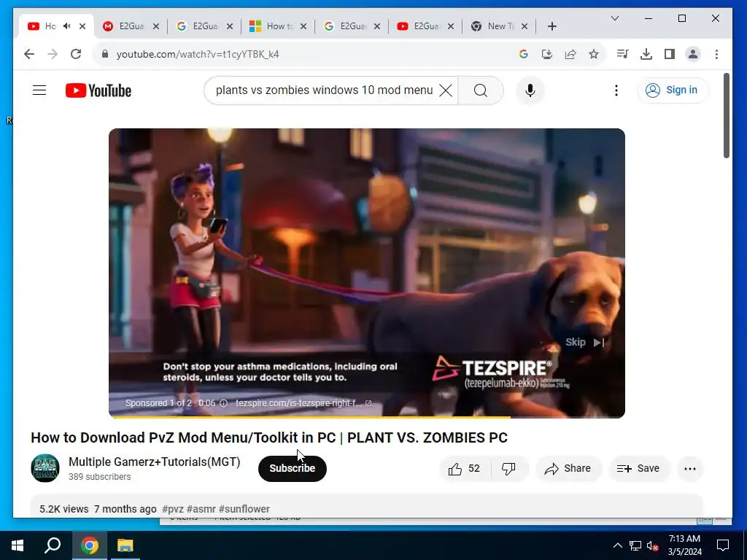Screen dimensions: 747x560
Task: Open more actions ellipsis beside Save
Action: 690,469
